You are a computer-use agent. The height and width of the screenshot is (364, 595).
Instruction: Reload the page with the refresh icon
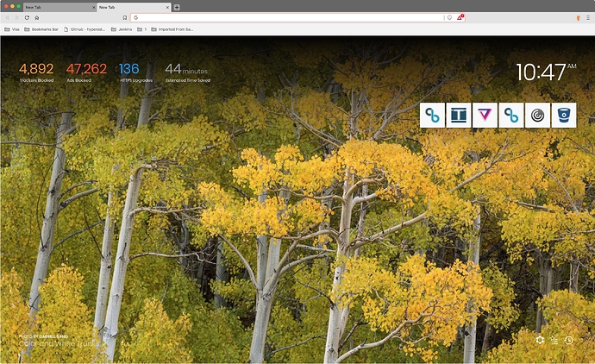pos(27,17)
